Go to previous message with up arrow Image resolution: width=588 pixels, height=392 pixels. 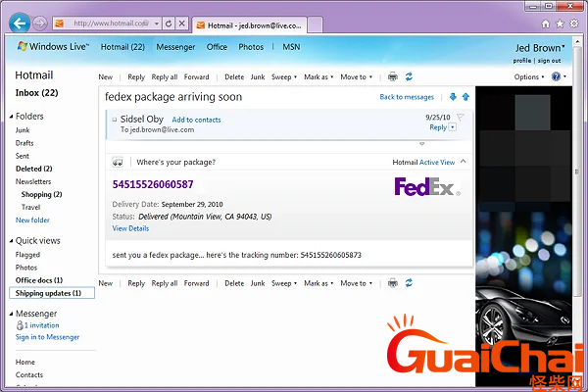(465, 97)
